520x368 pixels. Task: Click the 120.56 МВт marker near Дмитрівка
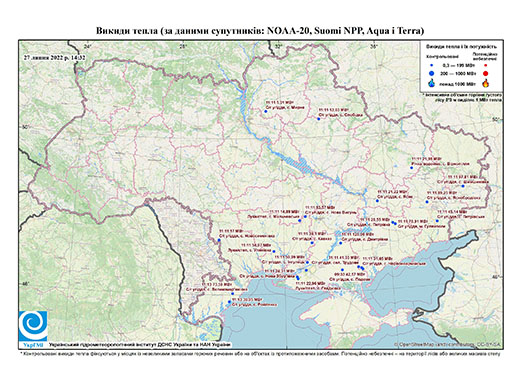[x=341, y=243]
